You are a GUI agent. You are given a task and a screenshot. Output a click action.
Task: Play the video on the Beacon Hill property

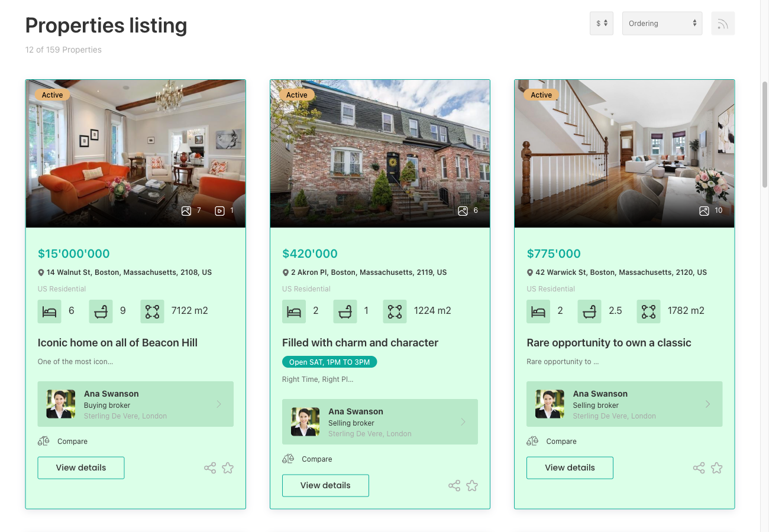(x=219, y=210)
